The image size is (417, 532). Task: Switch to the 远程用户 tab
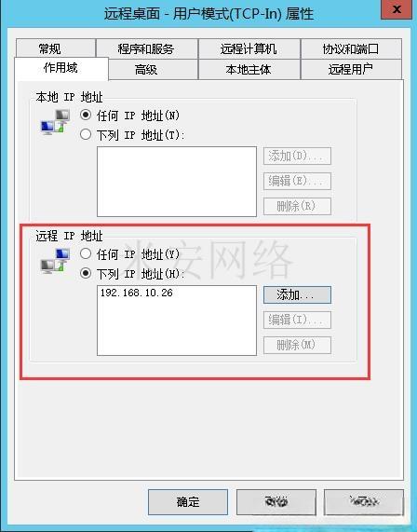pos(351,70)
